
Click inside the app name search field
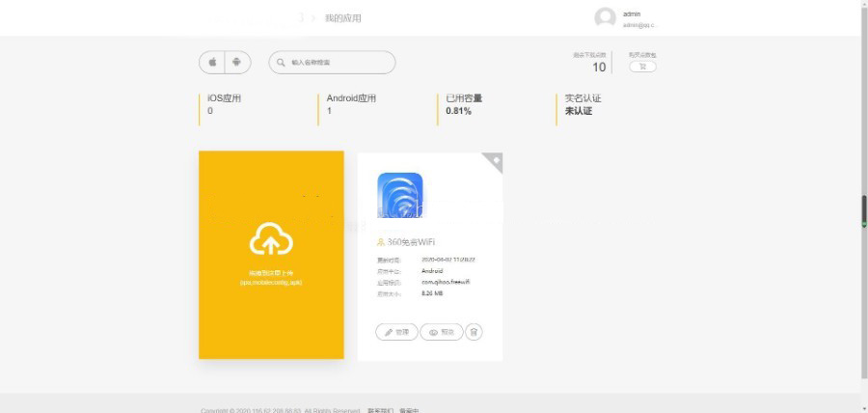[x=338, y=63]
